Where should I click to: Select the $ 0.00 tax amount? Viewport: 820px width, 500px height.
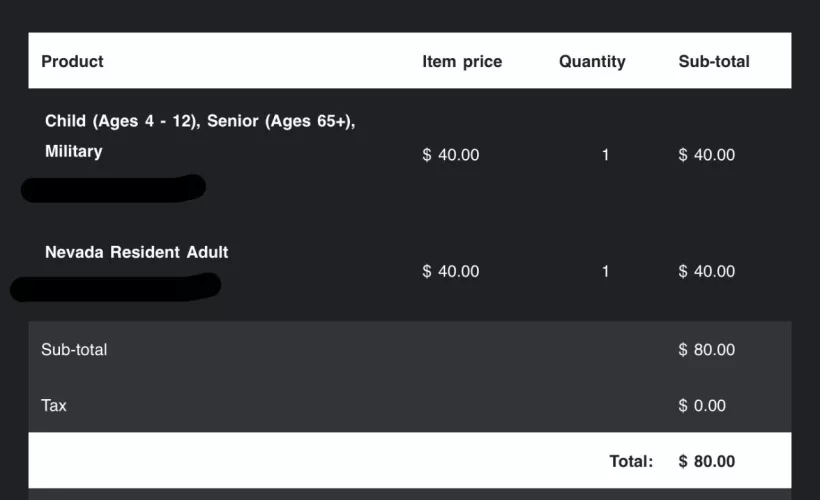tap(702, 405)
